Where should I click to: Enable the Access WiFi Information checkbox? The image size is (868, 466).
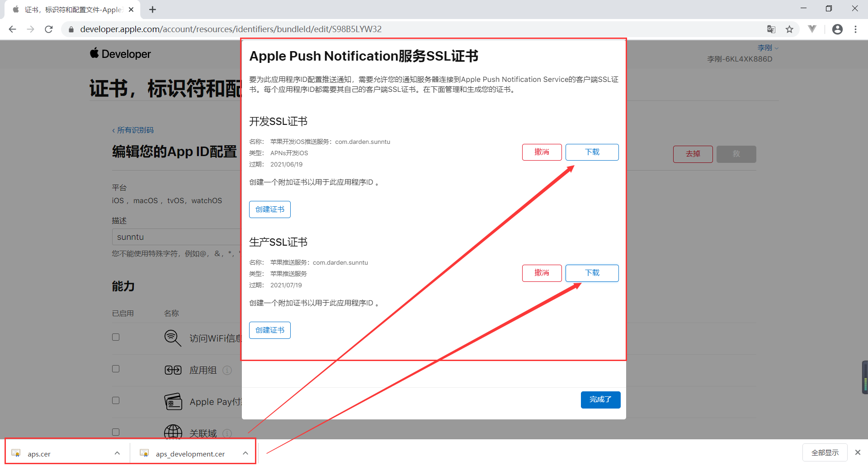pos(116,337)
